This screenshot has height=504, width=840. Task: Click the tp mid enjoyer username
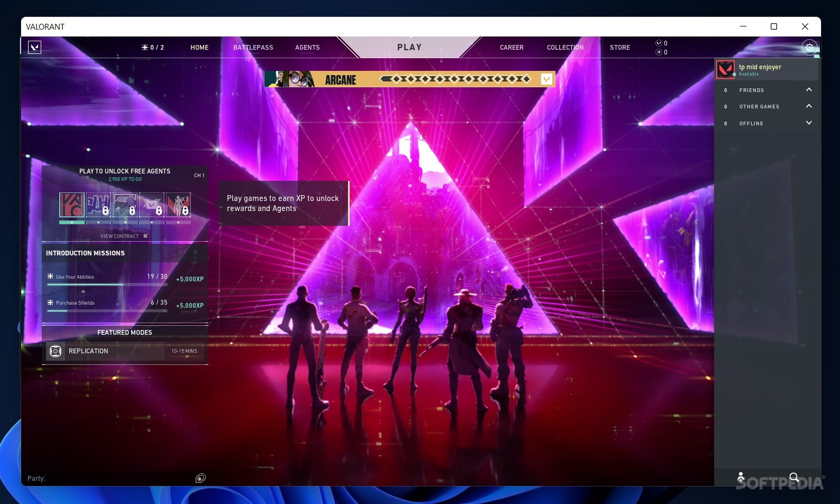pyautogui.click(x=760, y=67)
